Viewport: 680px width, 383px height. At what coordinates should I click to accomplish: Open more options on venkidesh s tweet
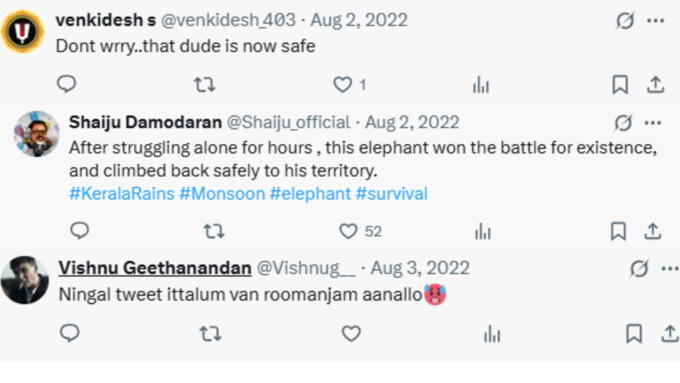(655, 20)
